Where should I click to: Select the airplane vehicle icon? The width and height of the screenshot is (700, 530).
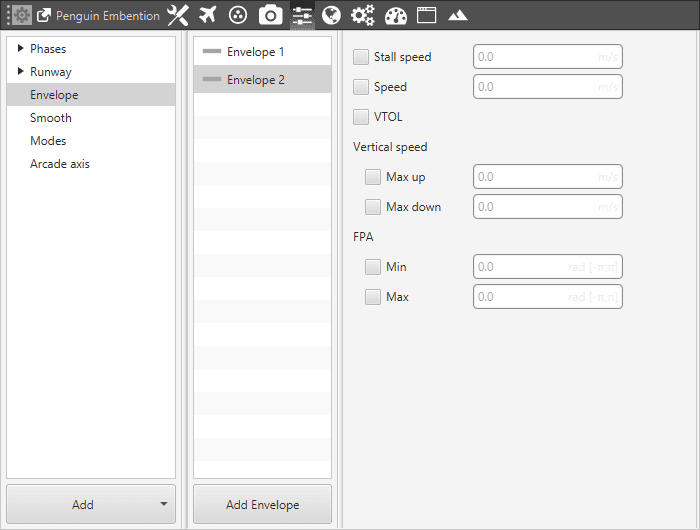coord(208,15)
